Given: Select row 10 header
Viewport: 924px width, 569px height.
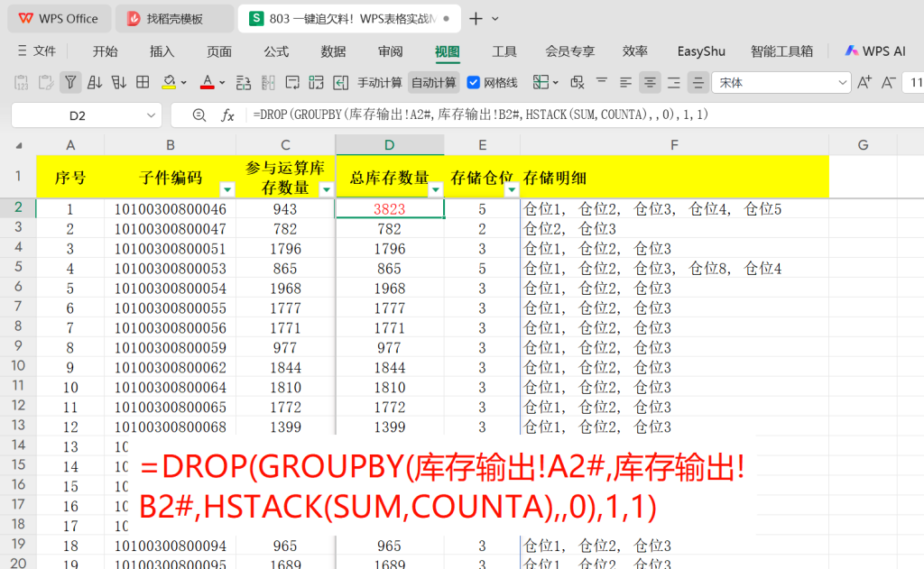Looking at the screenshot, I should (x=18, y=365).
